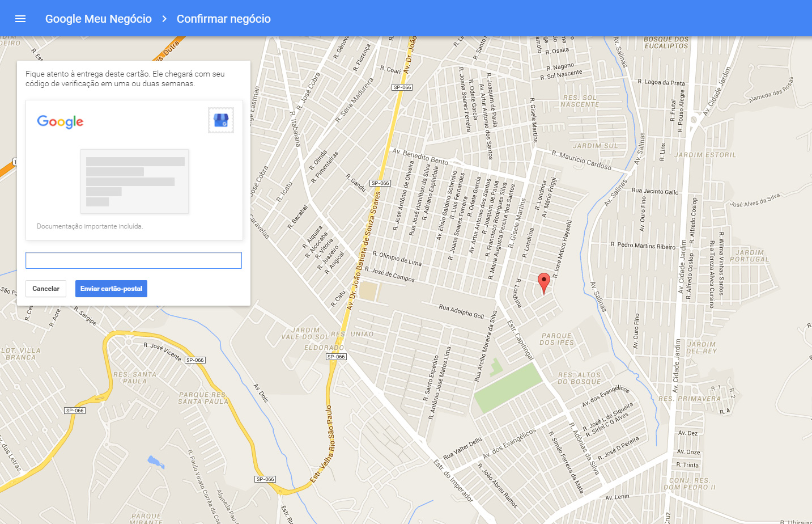812x524 pixels.
Task: Select the Confirmar negócio breadcrumb title
Action: [224, 19]
